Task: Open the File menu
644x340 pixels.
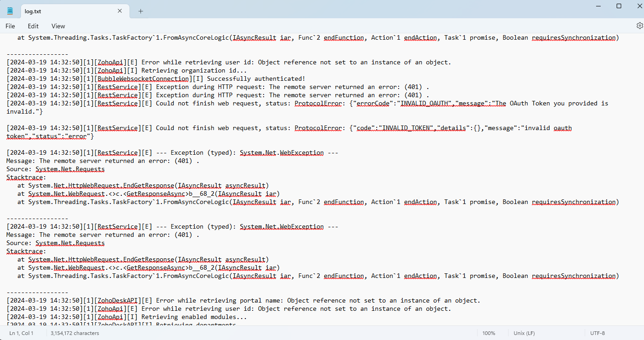Action: click(10, 26)
